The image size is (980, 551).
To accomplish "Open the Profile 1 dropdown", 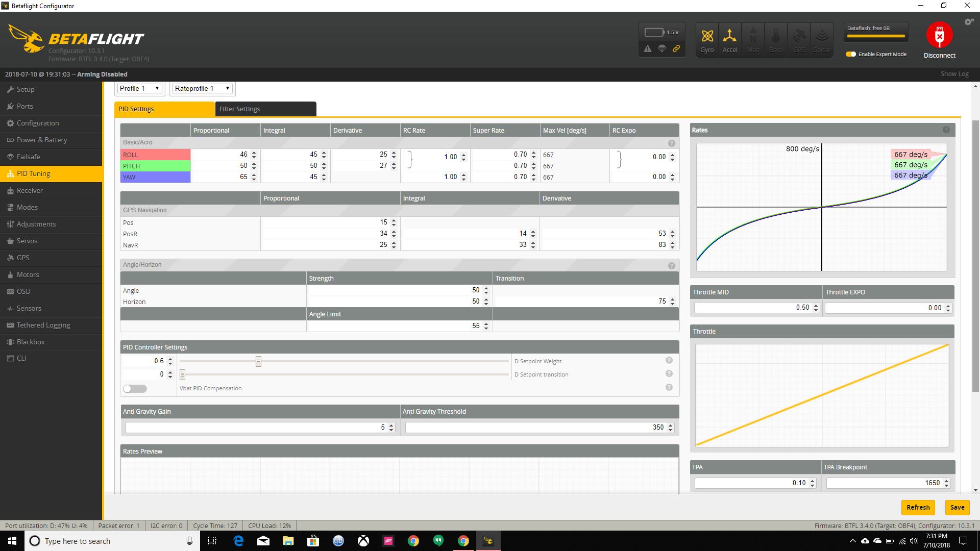I will pyautogui.click(x=139, y=88).
